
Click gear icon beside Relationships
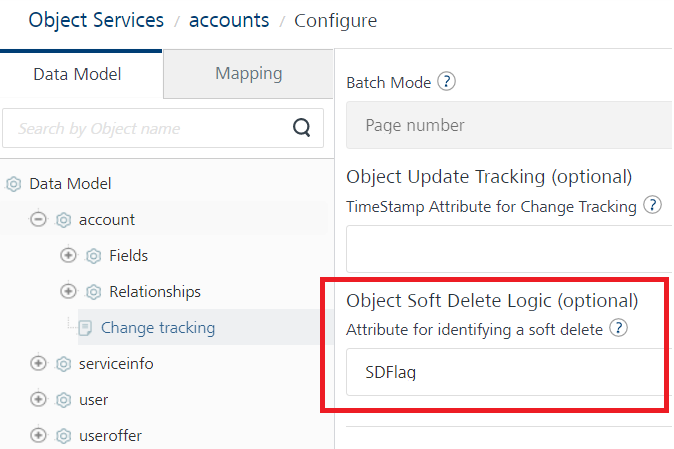click(x=94, y=292)
